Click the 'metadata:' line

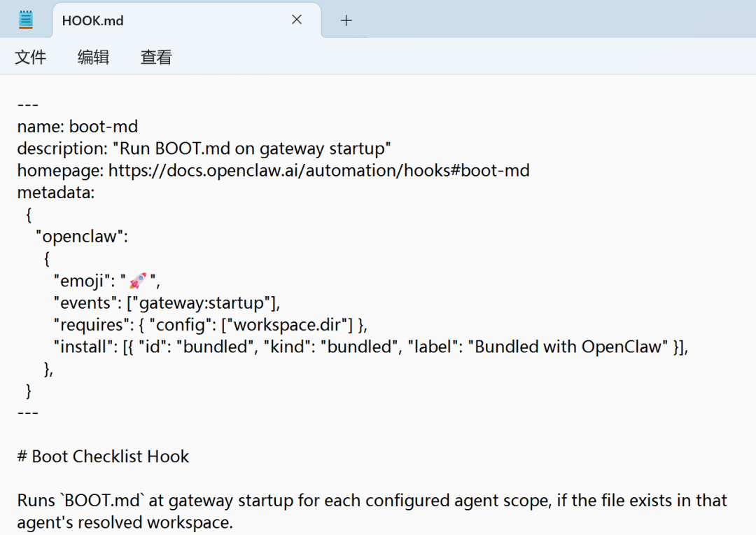click(56, 193)
